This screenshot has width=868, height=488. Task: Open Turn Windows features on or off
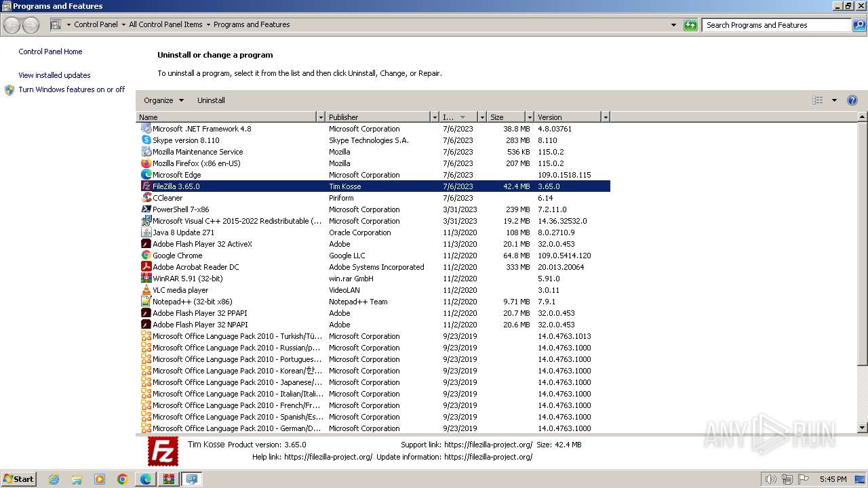(72, 89)
